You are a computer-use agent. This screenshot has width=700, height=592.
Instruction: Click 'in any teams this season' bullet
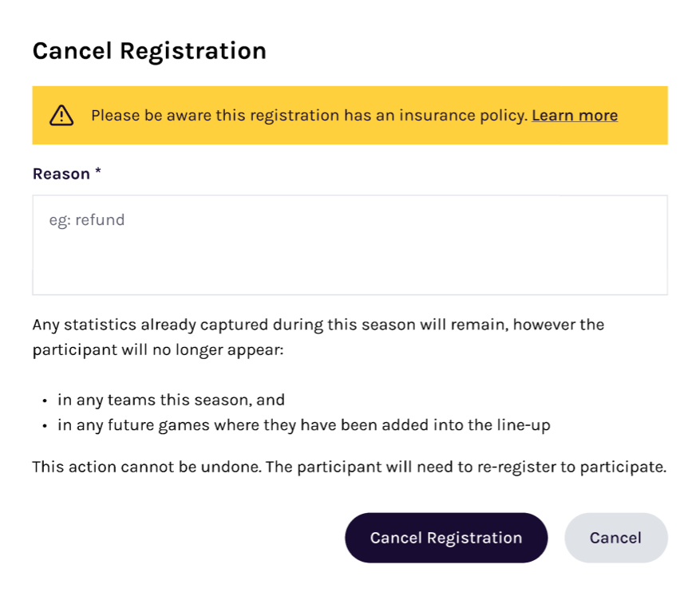(171, 401)
